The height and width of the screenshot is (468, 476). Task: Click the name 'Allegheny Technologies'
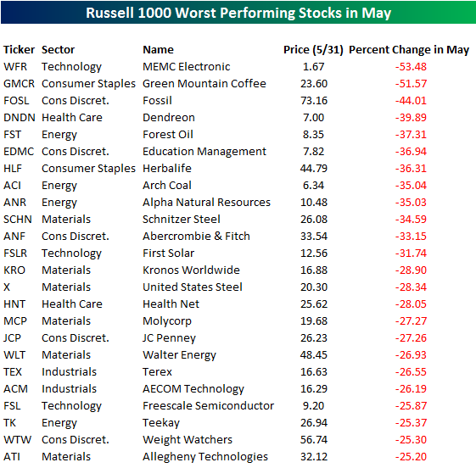pos(205,457)
